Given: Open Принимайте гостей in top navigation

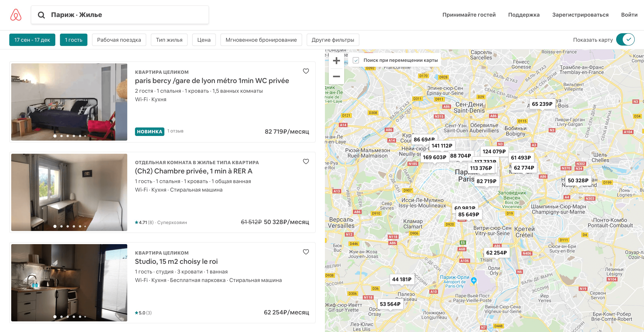Looking at the screenshot, I should pos(469,15).
